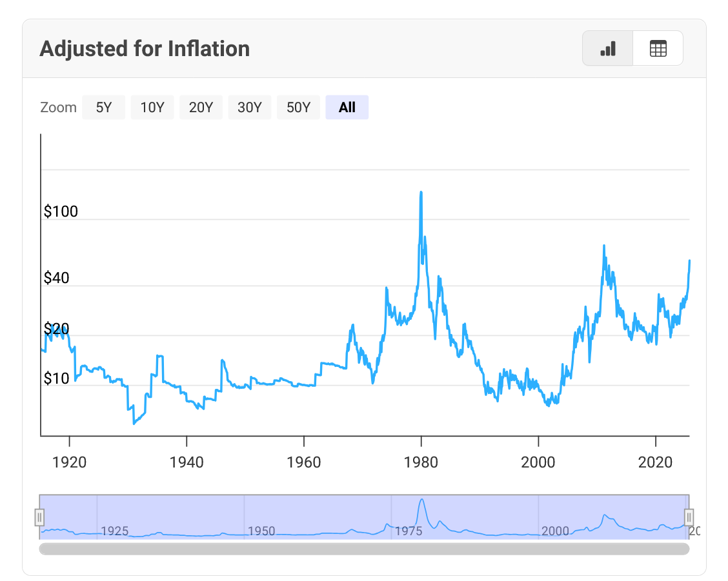Viewport: 728px width, 581px height.
Task: Show All years zoom range
Action: pos(347,107)
